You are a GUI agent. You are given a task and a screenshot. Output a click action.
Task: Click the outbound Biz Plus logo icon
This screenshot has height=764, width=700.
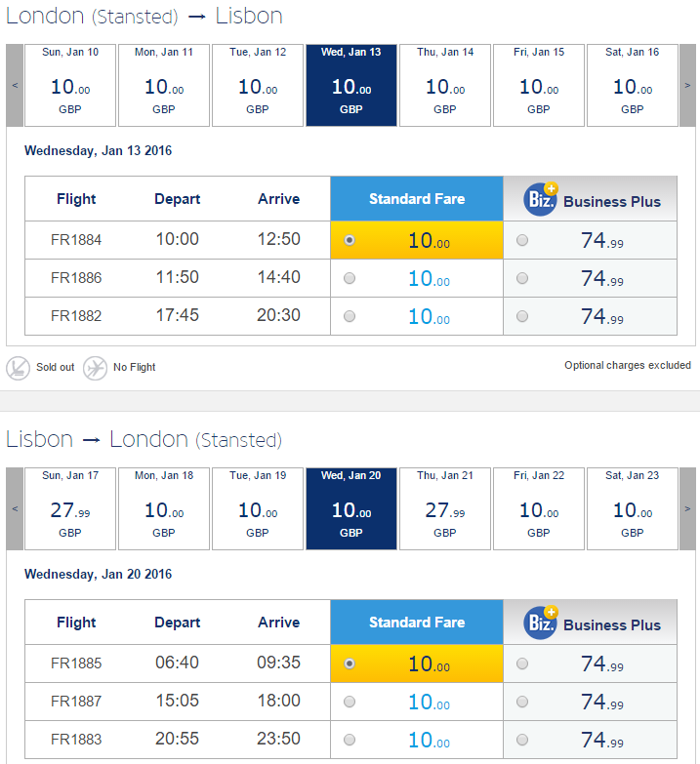pyautogui.click(x=541, y=199)
